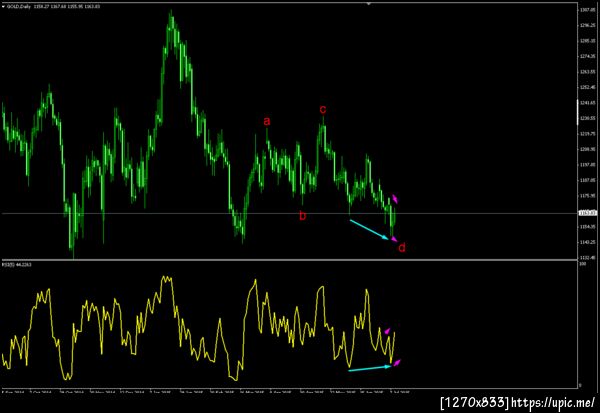The image size is (600, 413).
Task: Select upper magenta arrow in RSI panel
Action: [x=388, y=331]
